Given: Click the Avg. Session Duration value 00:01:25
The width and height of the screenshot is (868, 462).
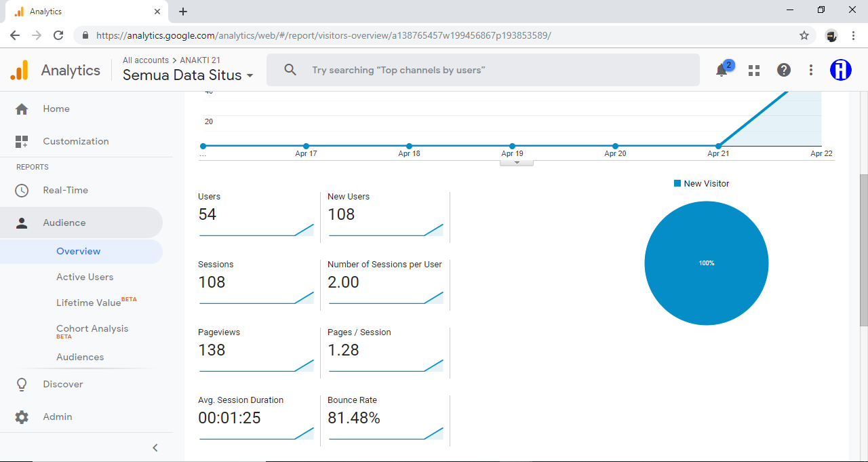Looking at the screenshot, I should coord(229,418).
